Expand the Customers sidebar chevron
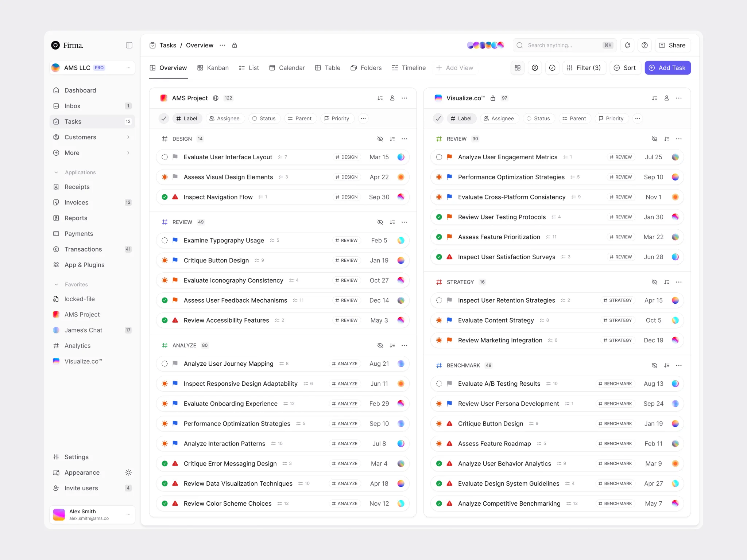The height and width of the screenshot is (560, 747). click(128, 137)
